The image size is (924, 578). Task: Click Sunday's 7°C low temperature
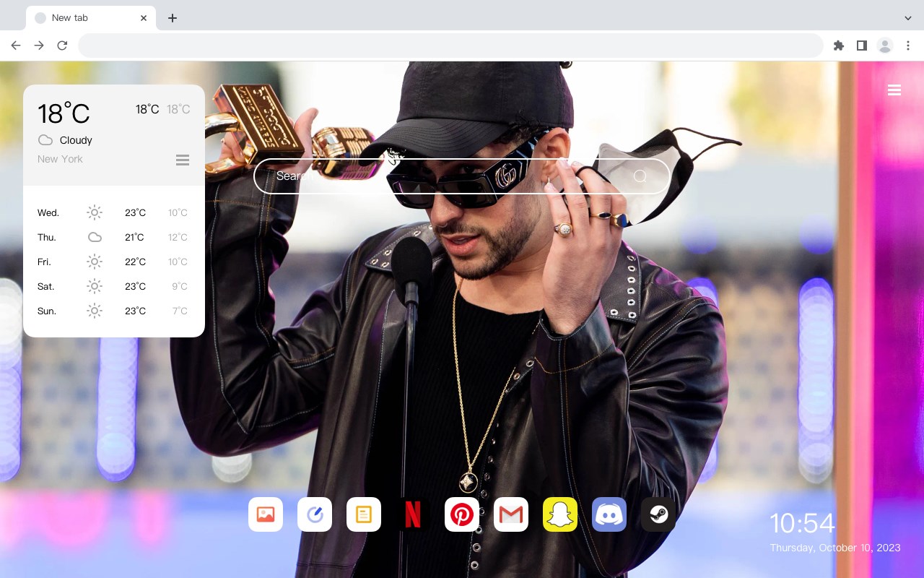pyautogui.click(x=180, y=311)
